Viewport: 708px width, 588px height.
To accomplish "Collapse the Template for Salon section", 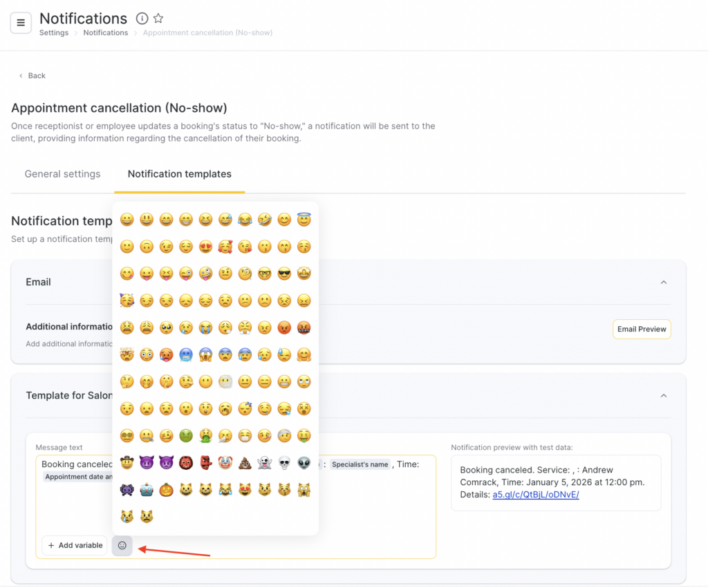I will [x=664, y=396].
